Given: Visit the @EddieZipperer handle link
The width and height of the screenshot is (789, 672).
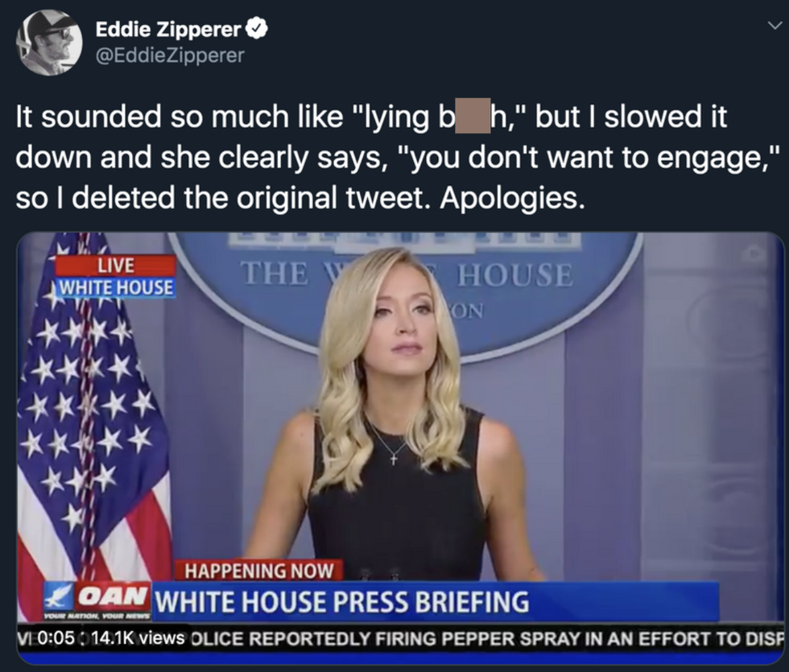Looking at the screenshot, I should click(169, 55).
